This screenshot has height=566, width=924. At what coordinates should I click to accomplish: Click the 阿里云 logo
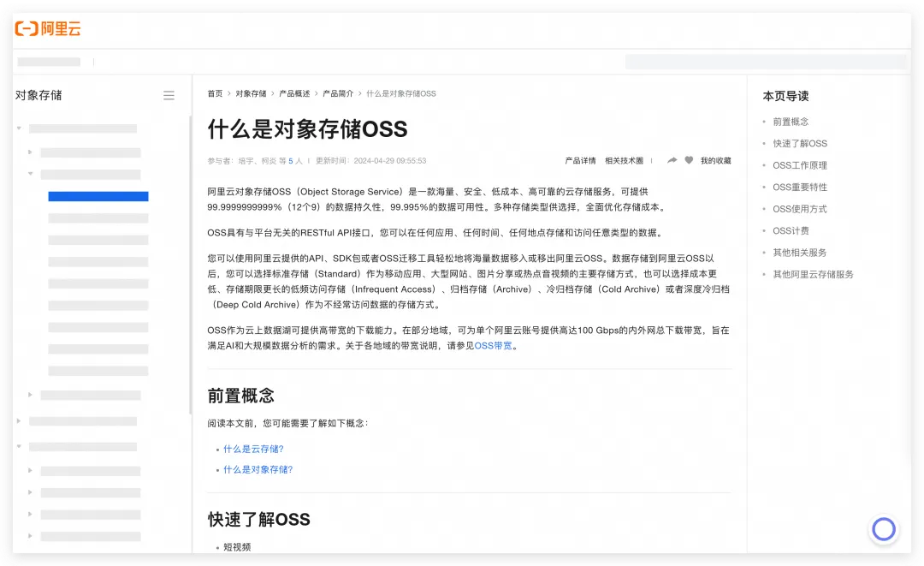(x=48, y=28)
